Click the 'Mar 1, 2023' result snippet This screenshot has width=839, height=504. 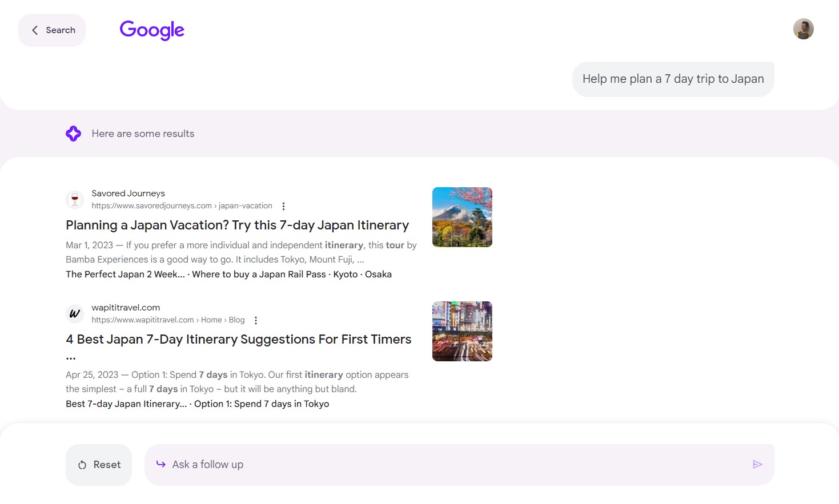pyautogui.click(x=241, y=252)
